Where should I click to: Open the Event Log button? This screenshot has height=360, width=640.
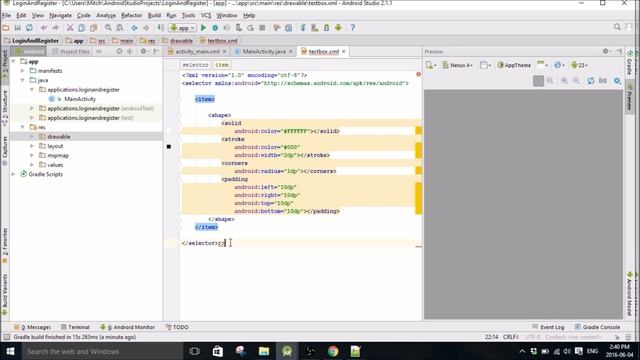coord(548,327)
